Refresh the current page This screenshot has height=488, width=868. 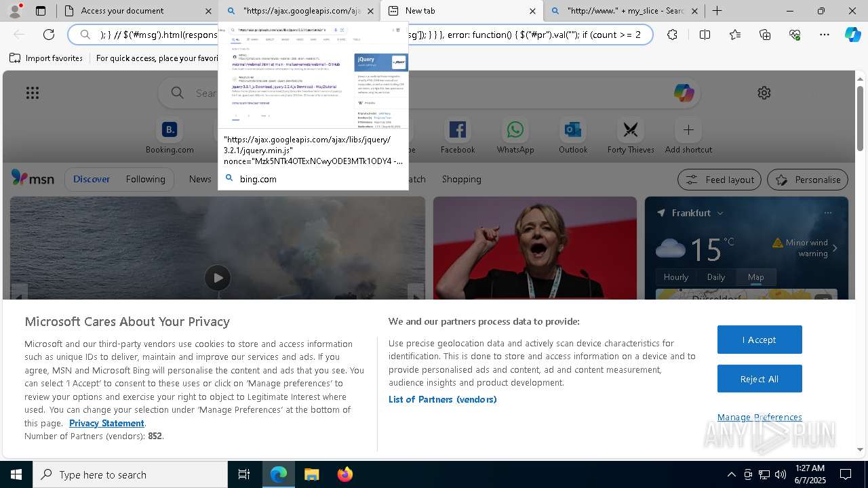click(49, 35)
